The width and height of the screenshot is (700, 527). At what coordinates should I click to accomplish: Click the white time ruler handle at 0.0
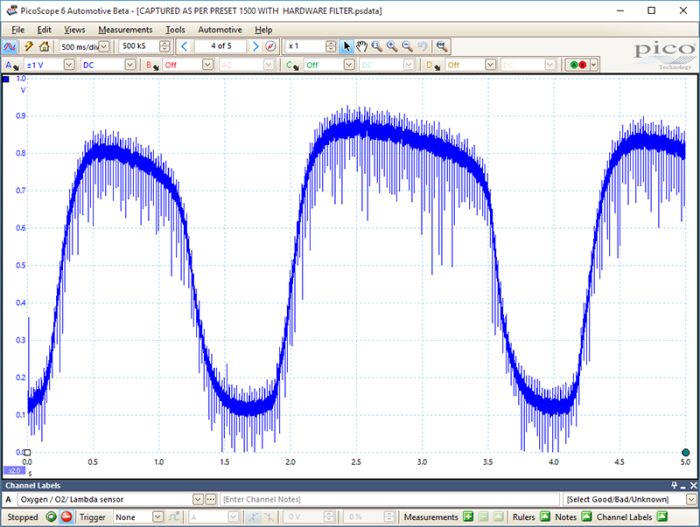click(x=27, y=452)
